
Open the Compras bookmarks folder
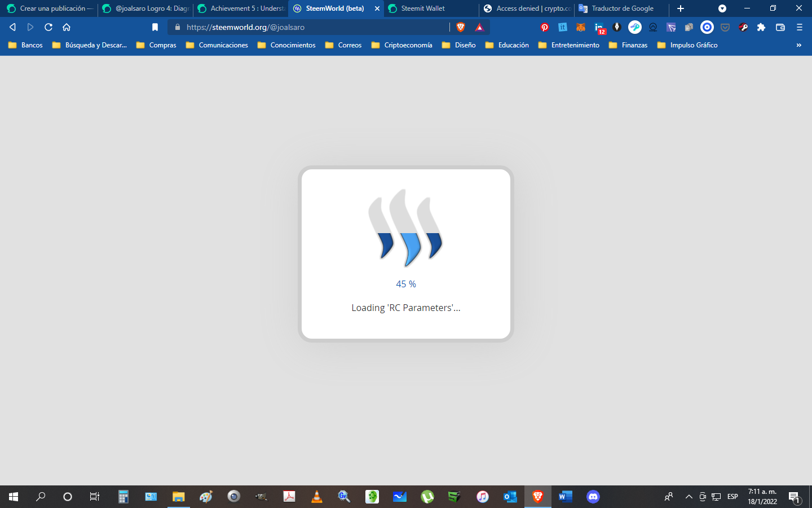[x=156, y=45]
